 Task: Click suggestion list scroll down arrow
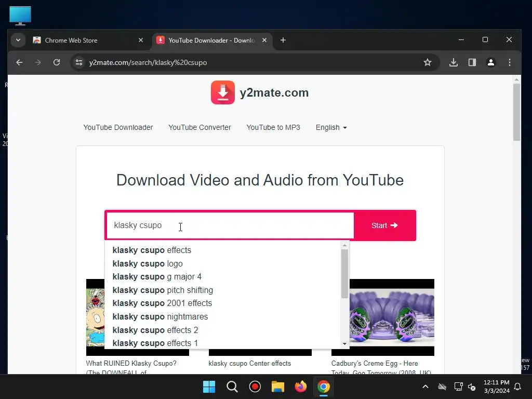pyautogui.click(x=345, y=344)
